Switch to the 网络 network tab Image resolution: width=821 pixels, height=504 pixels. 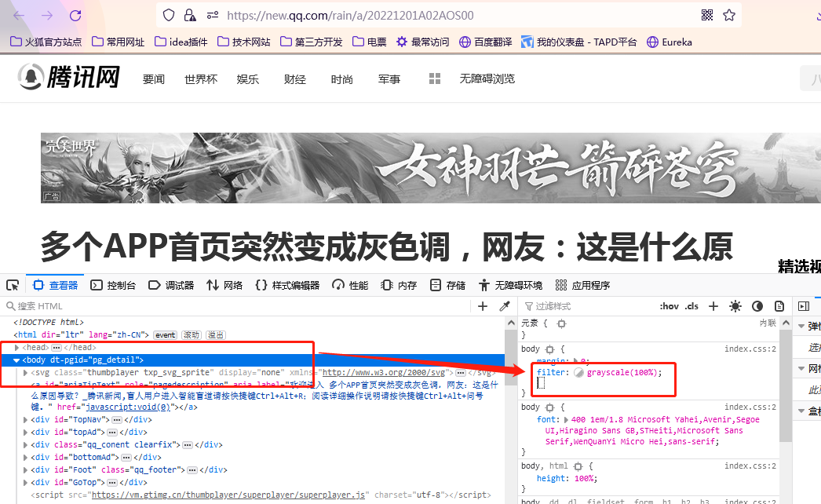point(224,285)
